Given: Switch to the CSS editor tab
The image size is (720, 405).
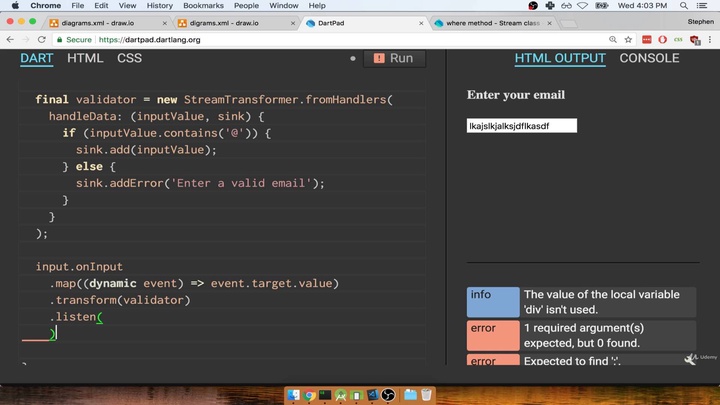Looking at the screenshot, I should [129, 58].
